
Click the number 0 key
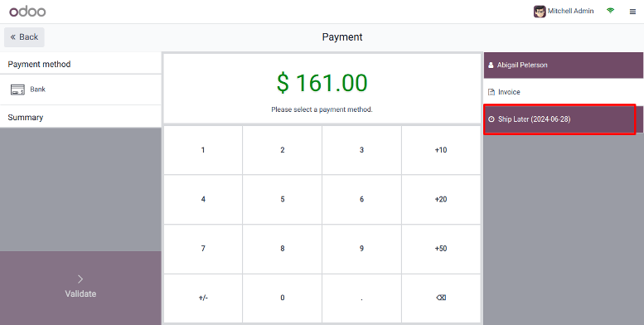(282, 298)
